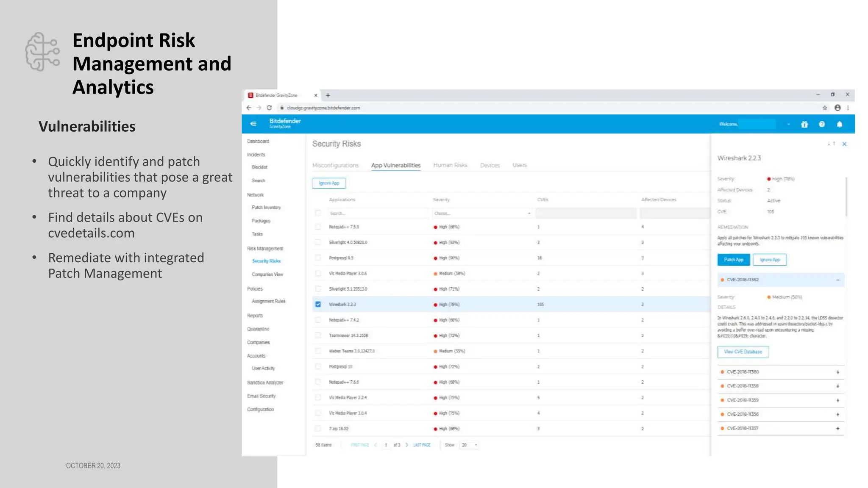Close the Bitdefender GravityZone browser tab
Viewport: 868px width, 488px height.
point(316,95)
